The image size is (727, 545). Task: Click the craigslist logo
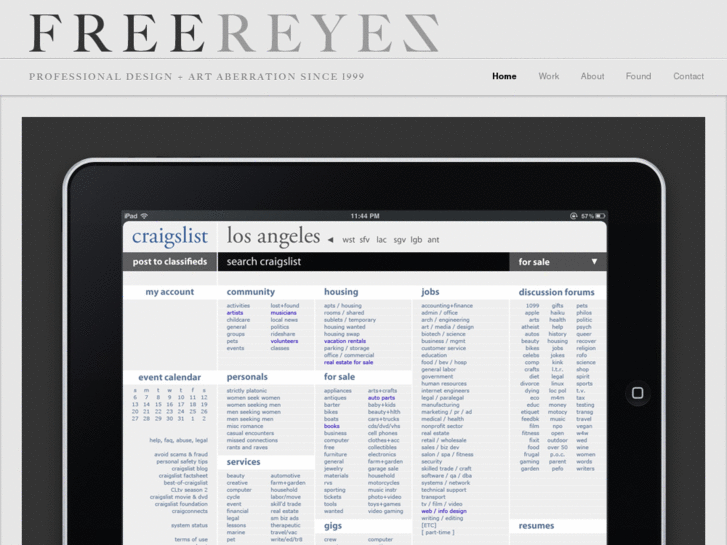[170, 237]
